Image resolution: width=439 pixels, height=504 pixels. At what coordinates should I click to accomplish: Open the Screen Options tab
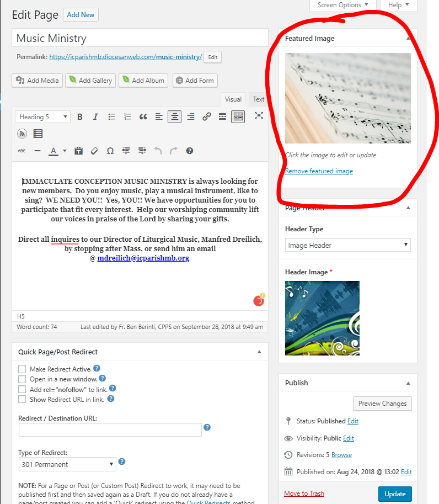(344, 5)
